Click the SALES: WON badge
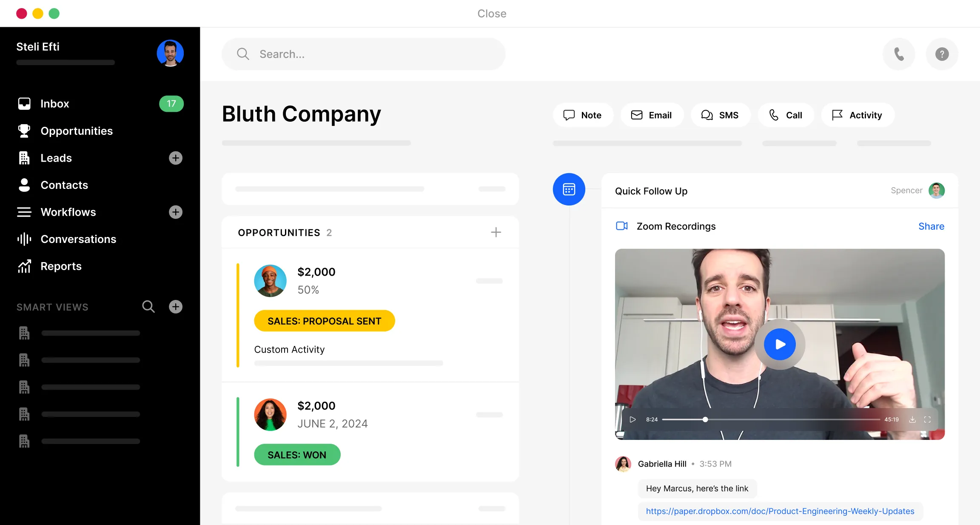 tap(297, 455)
